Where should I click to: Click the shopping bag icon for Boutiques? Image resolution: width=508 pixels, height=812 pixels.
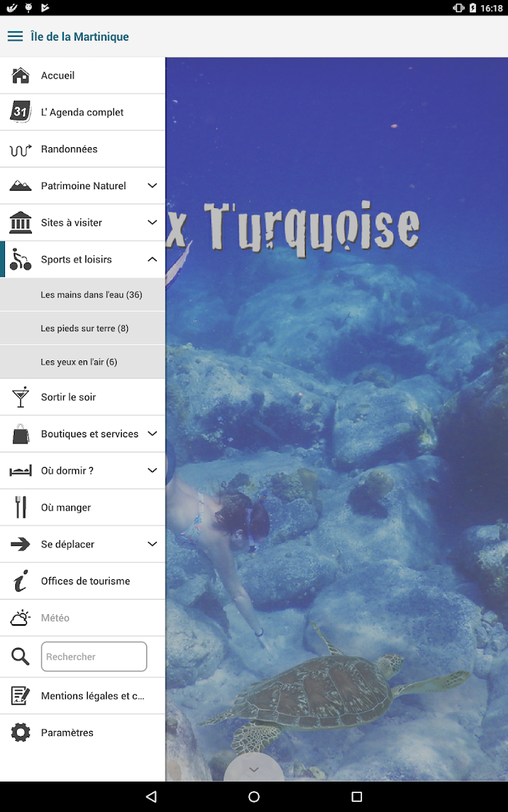[20, 434]
